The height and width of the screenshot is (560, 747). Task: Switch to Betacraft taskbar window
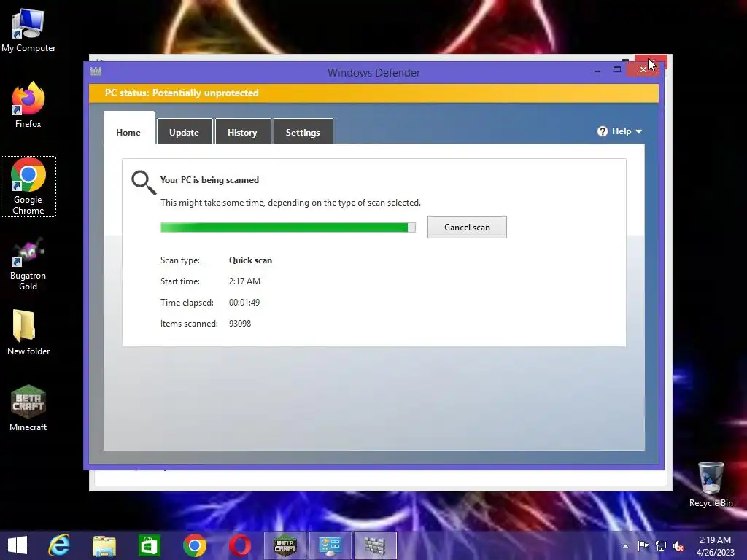coord(285,545)
